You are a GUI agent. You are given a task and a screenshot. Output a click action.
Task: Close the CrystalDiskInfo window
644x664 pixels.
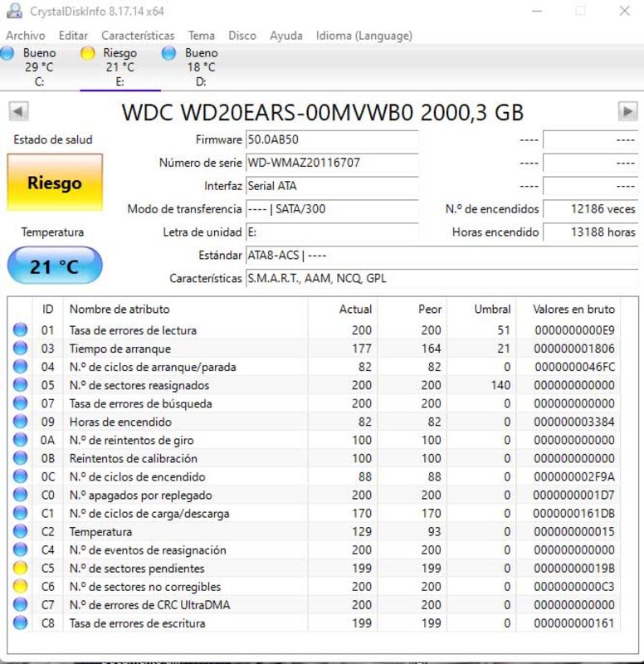pyautogui.click(x=625, y=11)
